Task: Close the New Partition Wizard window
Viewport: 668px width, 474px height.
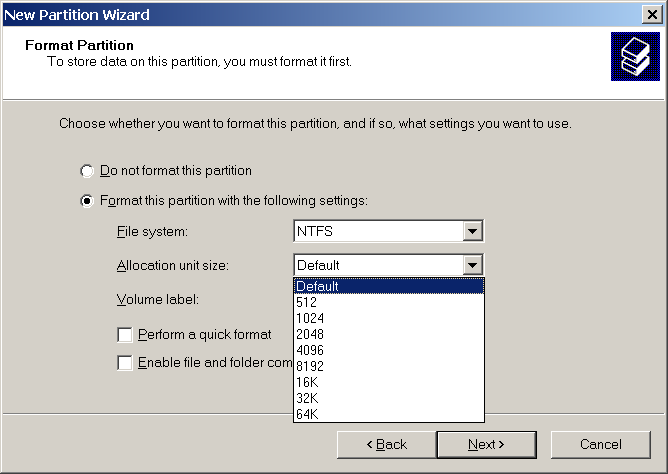Action: 654,13
